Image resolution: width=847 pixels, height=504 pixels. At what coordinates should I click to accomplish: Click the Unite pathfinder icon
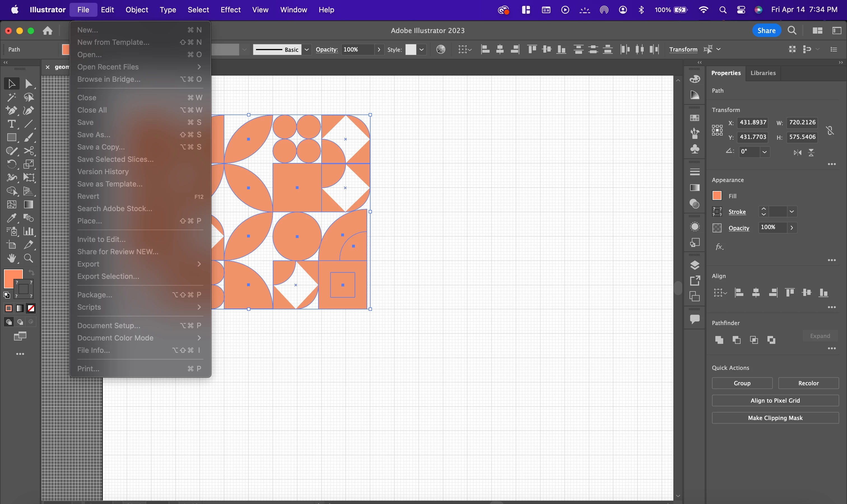click(x=719, y=340)
